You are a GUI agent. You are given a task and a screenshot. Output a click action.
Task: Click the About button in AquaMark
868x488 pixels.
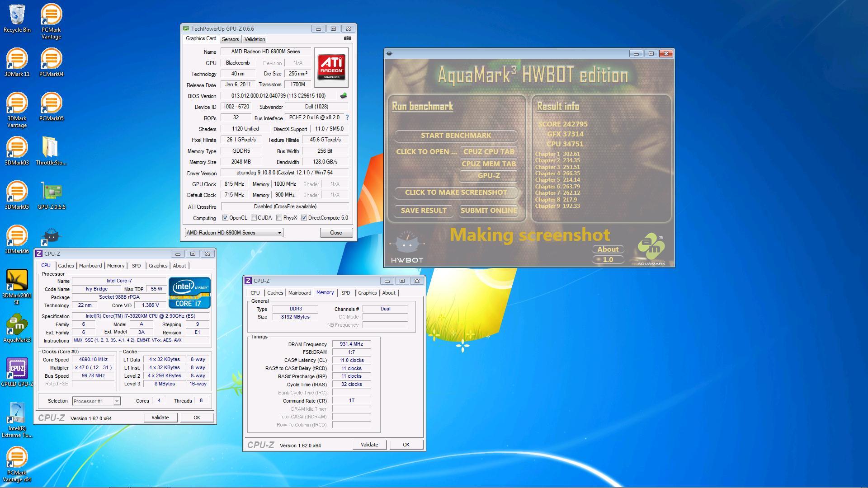click(x=608, y=249)
